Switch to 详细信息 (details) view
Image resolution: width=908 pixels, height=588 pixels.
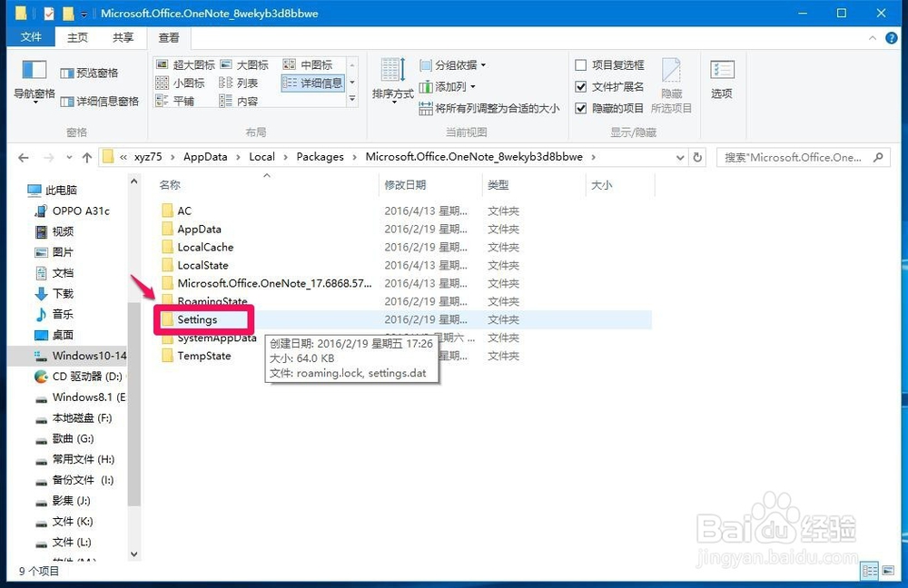[320, 83]
